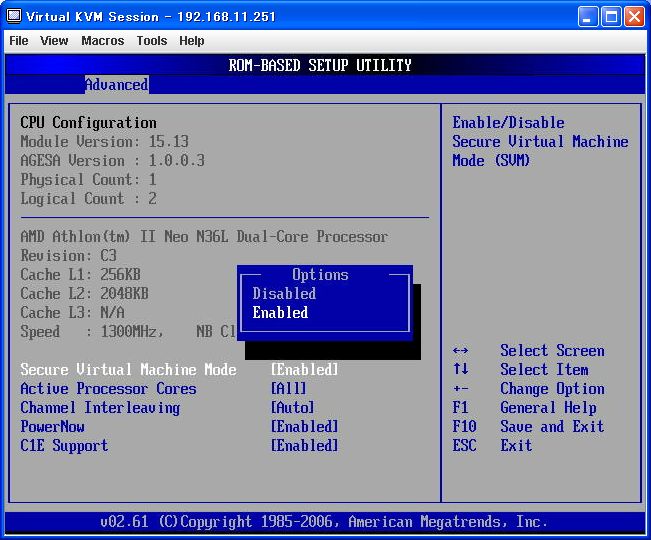Viewport: 651px width, 540px height.
Task: Click the C1E Support [Enabled] value
Action: [304, 446]
